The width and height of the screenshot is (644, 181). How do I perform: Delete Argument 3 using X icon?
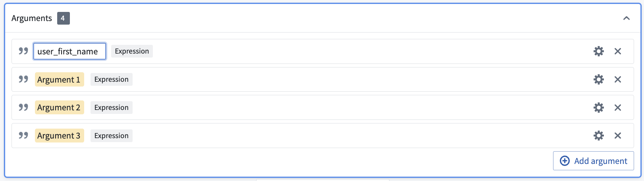pyautogui.click(x=618, y=136)
